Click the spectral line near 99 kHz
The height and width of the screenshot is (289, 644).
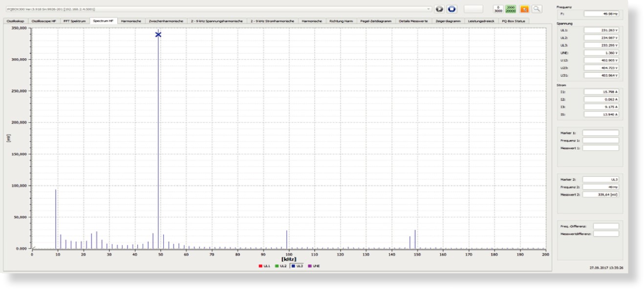coord(286,239)
